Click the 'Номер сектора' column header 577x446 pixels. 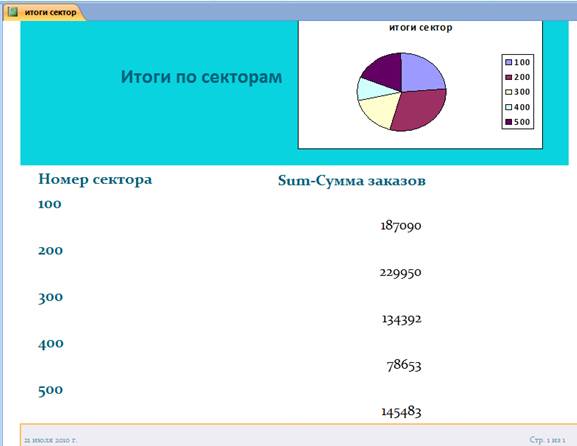coord(95,180)
